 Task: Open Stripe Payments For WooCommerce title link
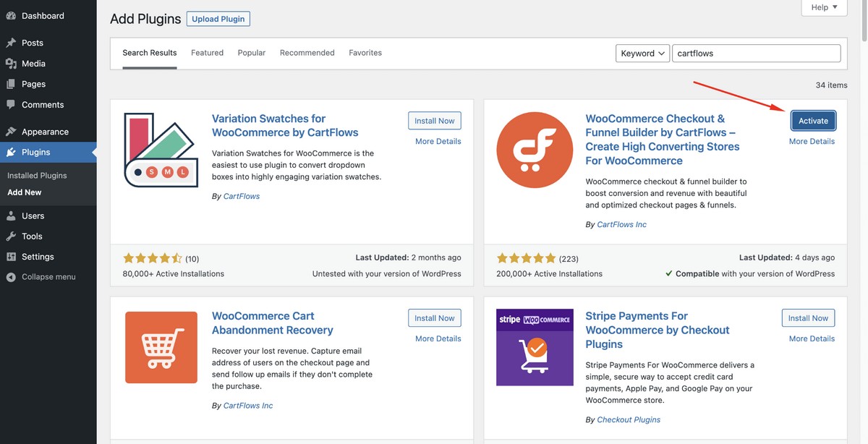pos(658,330)
